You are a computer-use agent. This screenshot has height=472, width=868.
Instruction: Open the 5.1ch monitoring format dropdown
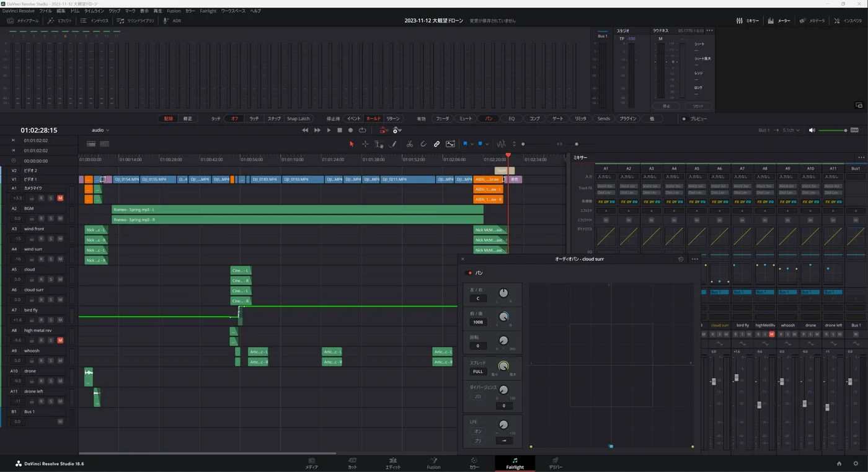pyautogui.click(x=790, y=130)
